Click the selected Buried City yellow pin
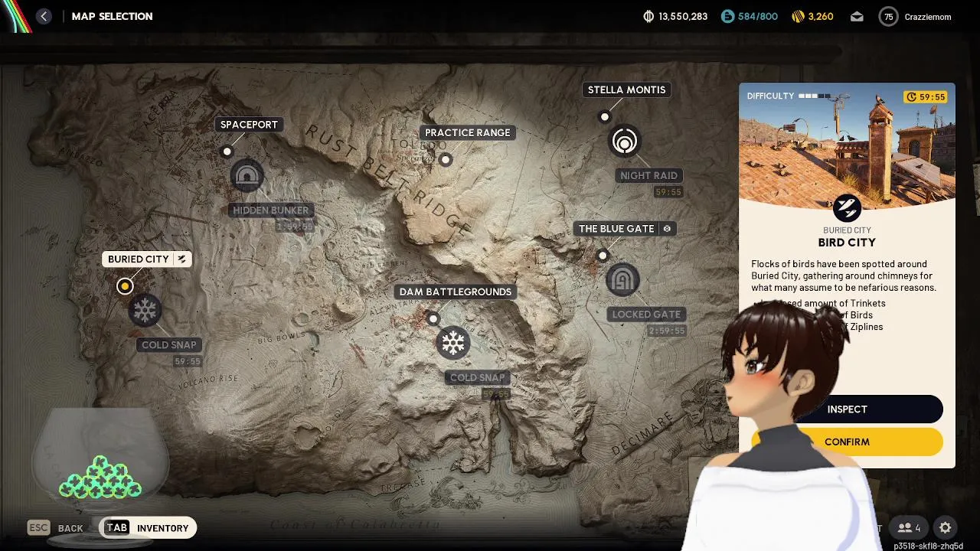Image resolution: width=980 pixels, height=551 pixels. 125,286
